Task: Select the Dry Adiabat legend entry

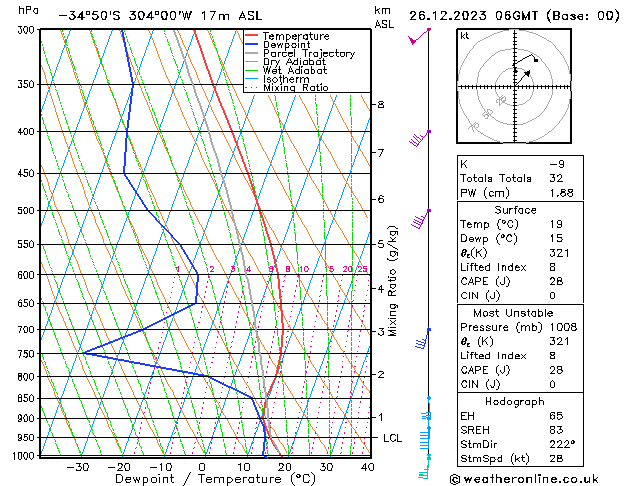Action: [294, 62]
